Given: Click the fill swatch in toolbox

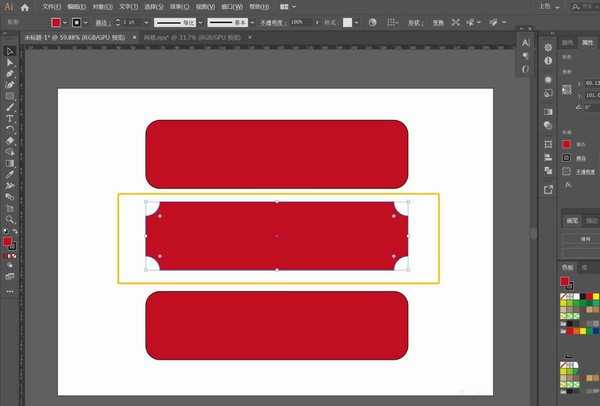Looking at the screenshot, I should point(8,241).
